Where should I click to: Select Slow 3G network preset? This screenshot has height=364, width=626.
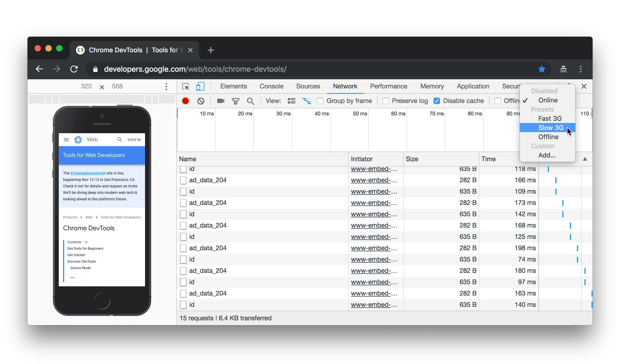(550, 127)
